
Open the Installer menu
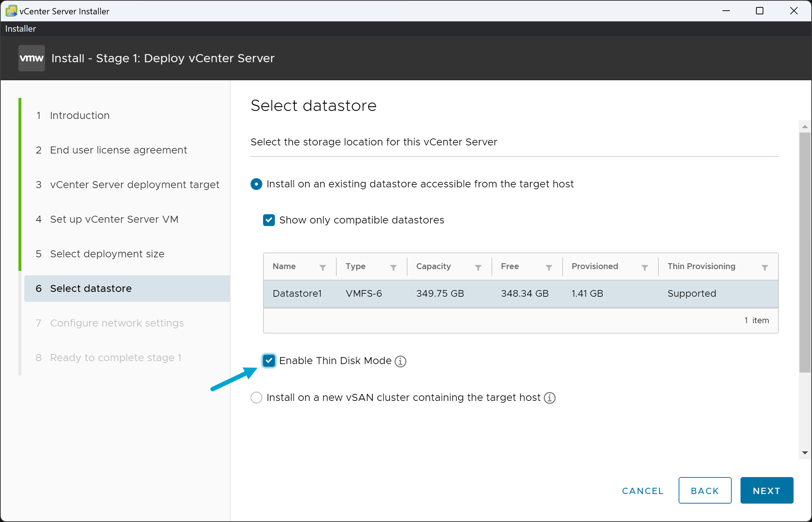20,28
